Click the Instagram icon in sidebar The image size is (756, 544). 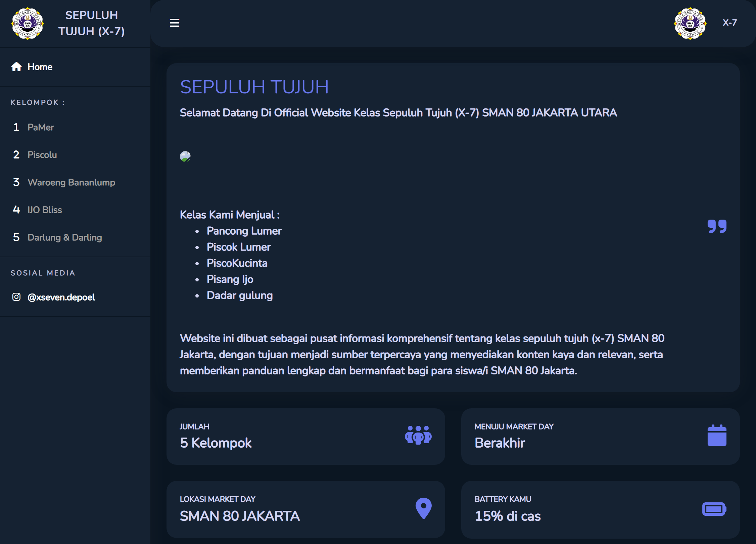[x=16, y=297]
